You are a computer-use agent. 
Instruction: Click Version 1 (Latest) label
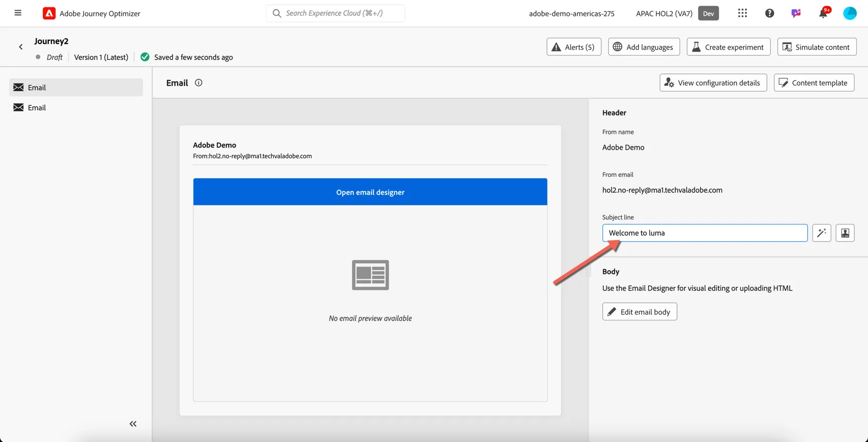101,57
